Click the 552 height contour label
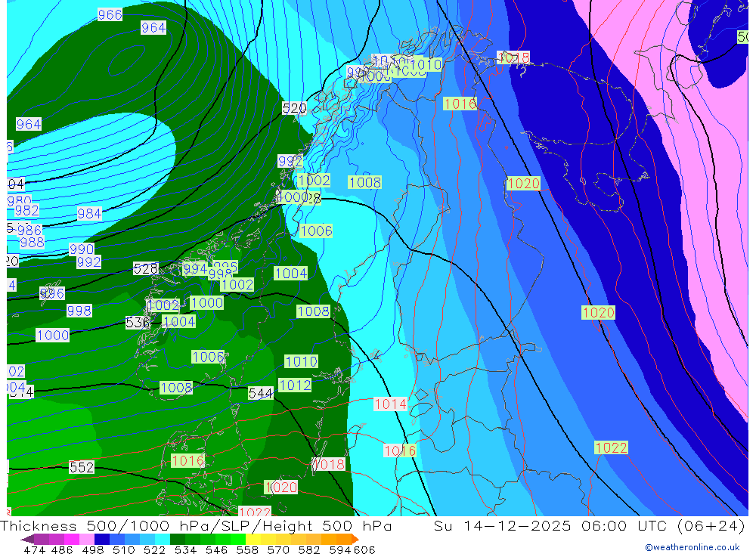The width and height of the screenshot is (756, 554). click(x=82, y=467)
